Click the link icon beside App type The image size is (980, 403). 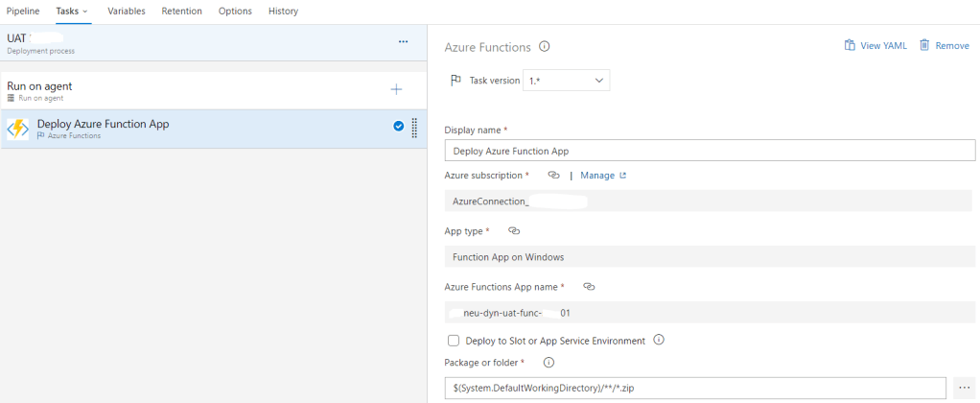514,231
